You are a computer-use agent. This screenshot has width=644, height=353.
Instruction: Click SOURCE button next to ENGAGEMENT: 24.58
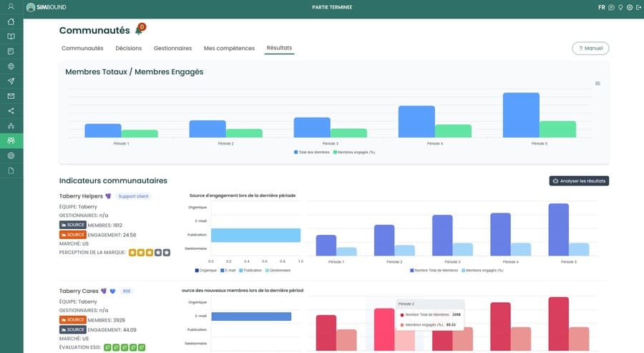73,235
